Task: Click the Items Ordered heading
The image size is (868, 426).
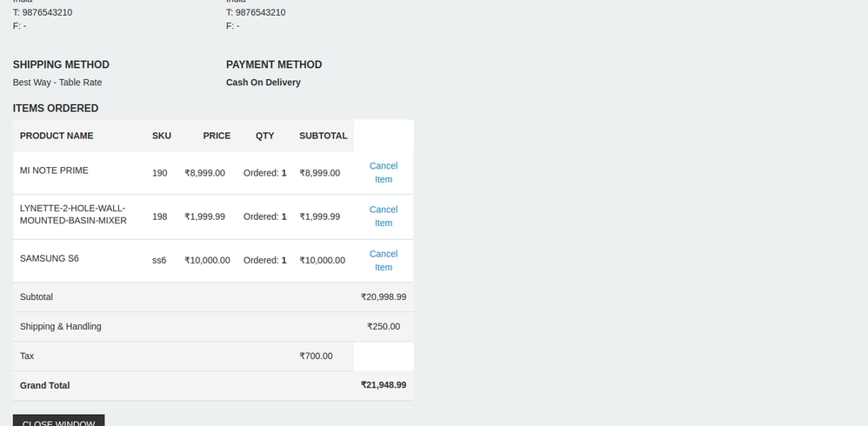Action: pos(56,109)
